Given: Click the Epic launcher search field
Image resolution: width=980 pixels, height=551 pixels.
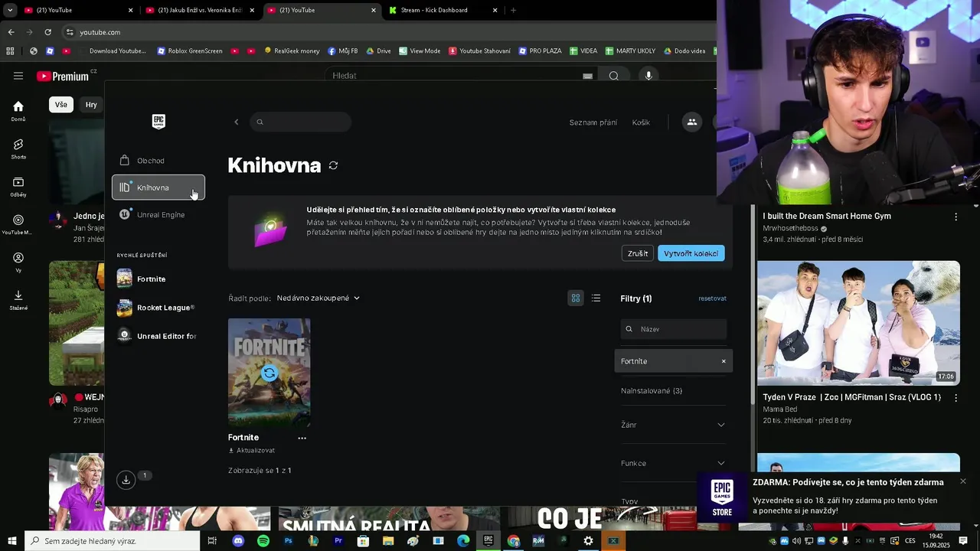Looking at the screenshot, I should 302,122.
